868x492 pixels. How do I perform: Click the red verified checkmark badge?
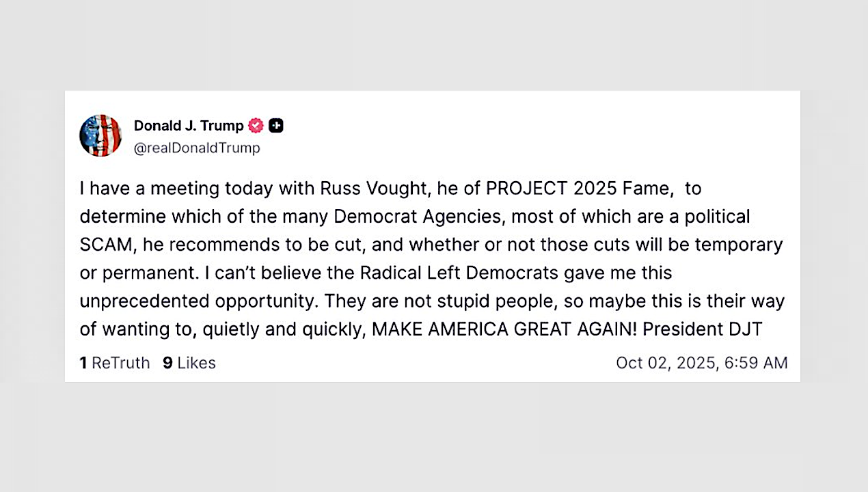point(256,126)
